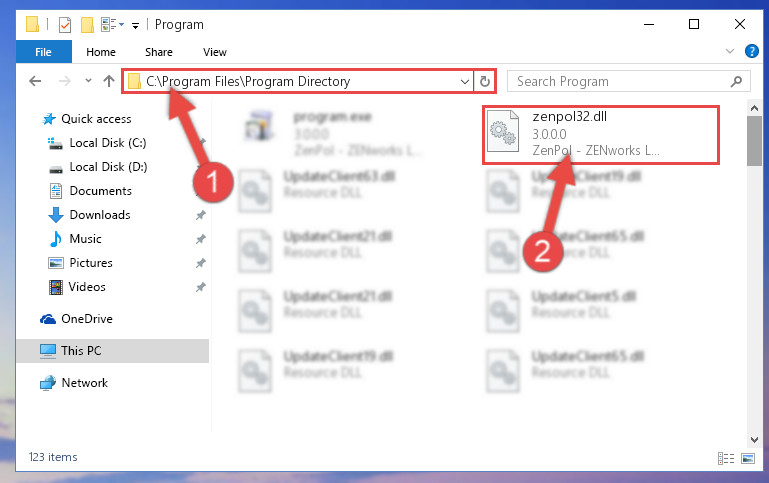Expand the address bar history dropdown
Screen dimensions: 769x483
(x=464, y=81)
